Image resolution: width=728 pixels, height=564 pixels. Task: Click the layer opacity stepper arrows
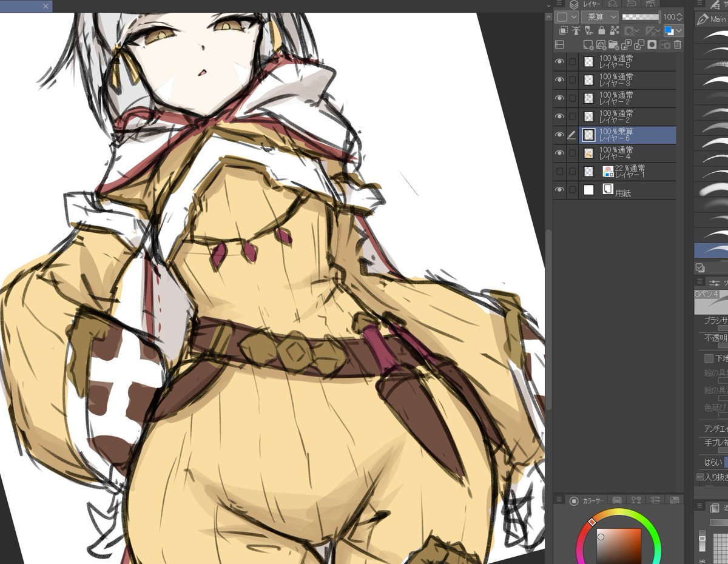tap(679, 17)
